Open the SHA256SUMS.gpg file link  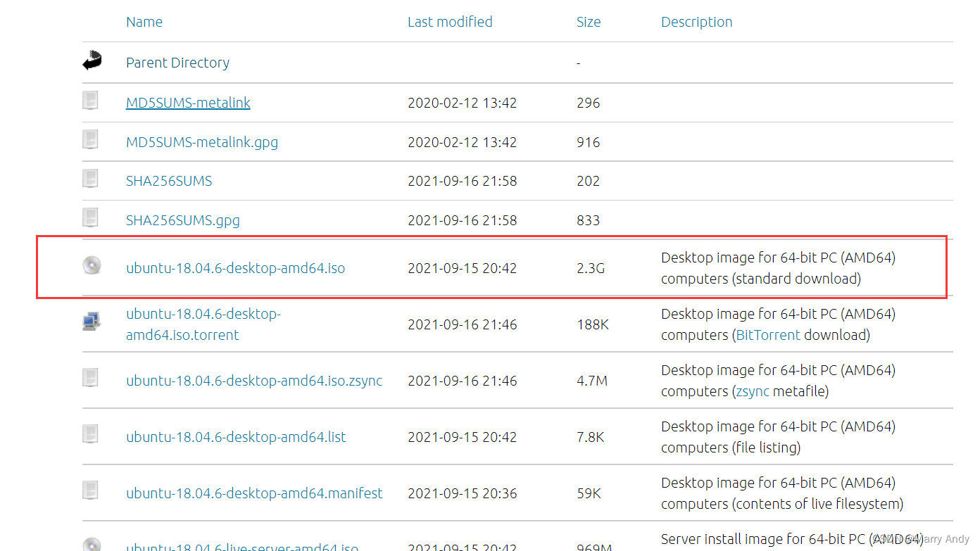pos(183,220)
